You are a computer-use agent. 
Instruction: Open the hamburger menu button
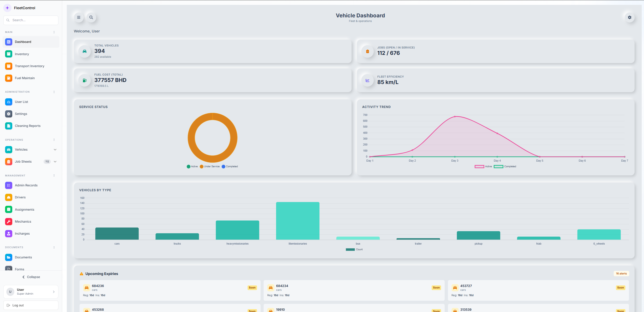[x=79, y=17]
